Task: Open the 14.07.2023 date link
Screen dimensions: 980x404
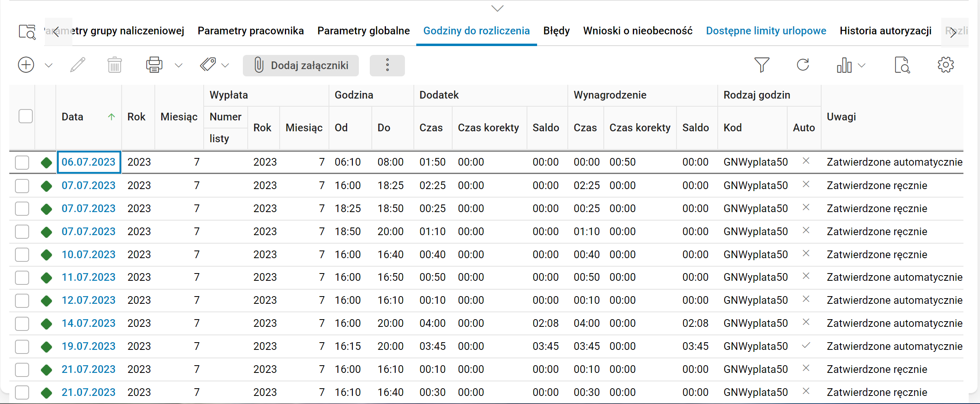Action: [x=89, y=323]
